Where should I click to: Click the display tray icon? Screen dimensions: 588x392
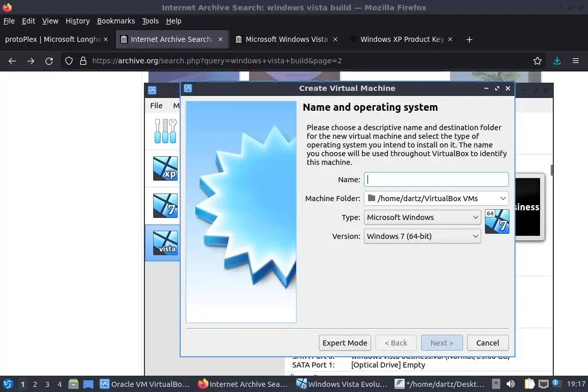544,384
